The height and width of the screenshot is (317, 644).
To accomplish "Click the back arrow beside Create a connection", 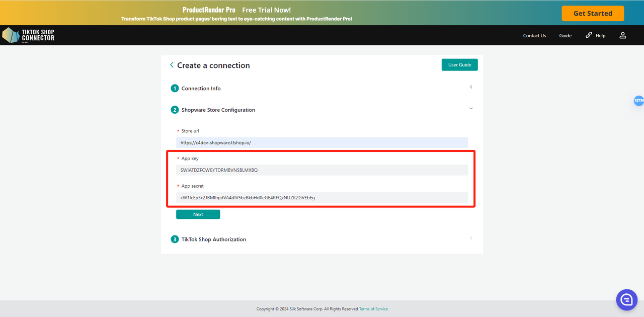I will coord(172,65).
